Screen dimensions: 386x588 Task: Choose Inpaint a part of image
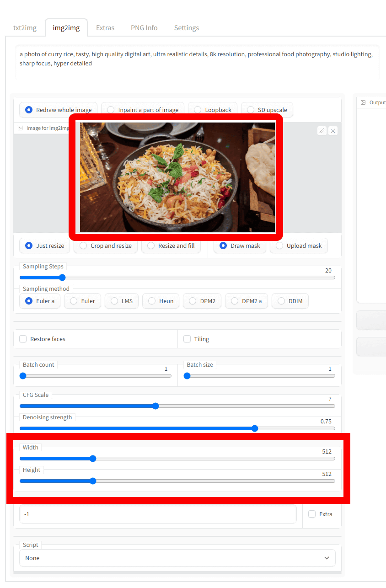(x=142, y=110)
